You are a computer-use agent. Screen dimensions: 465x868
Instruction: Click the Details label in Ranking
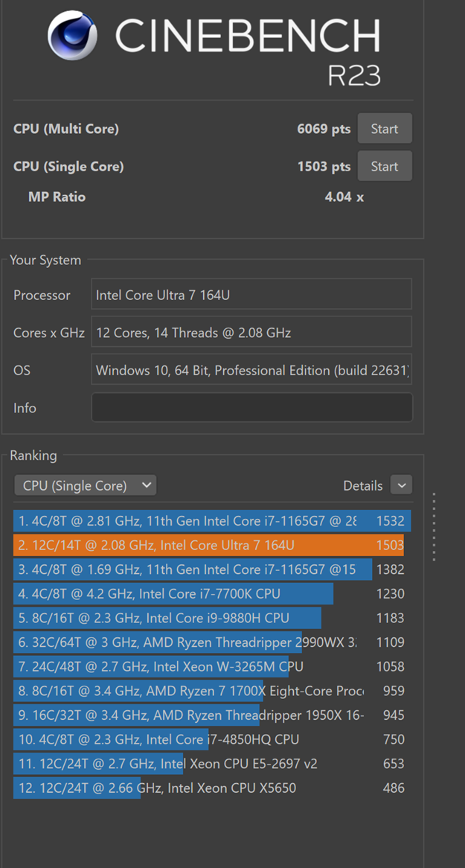pyautogui.click(x=362, y=485)
